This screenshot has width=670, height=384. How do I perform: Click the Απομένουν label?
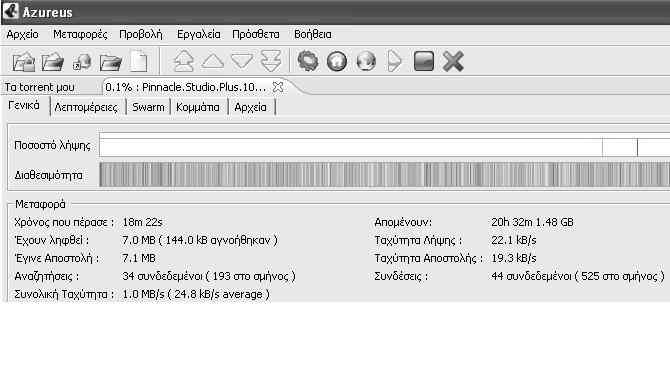point(403,222)
